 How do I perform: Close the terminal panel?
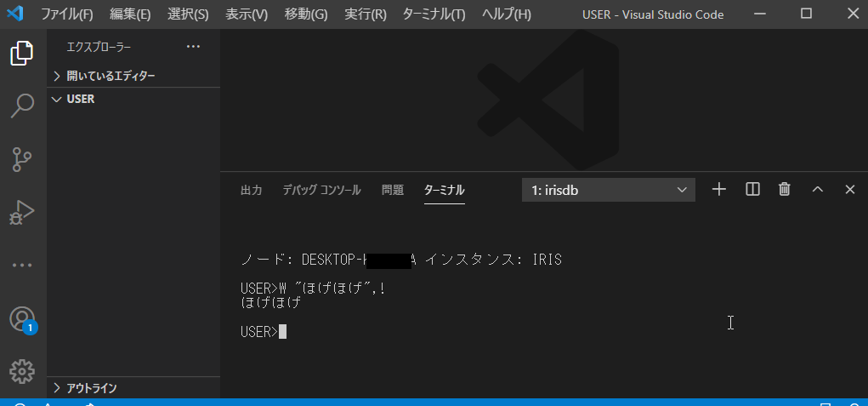pyautogui.click(x=849, y=190)
